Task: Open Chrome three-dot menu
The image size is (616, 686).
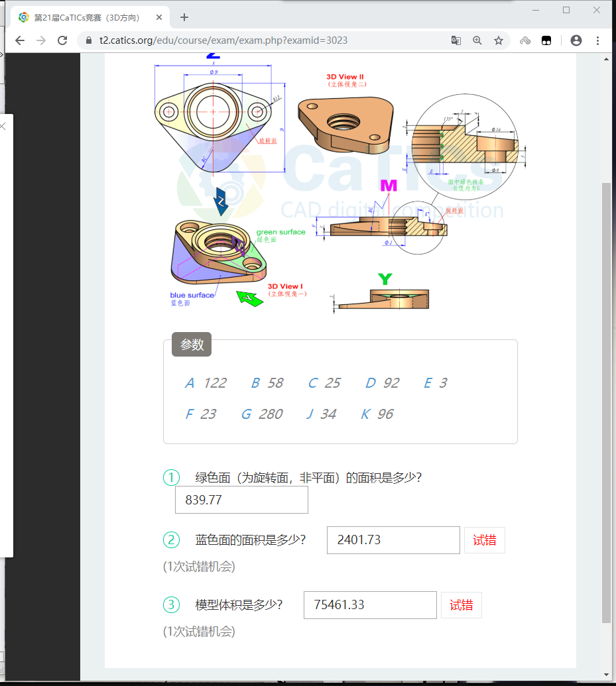Action: (x=598, y=40)
